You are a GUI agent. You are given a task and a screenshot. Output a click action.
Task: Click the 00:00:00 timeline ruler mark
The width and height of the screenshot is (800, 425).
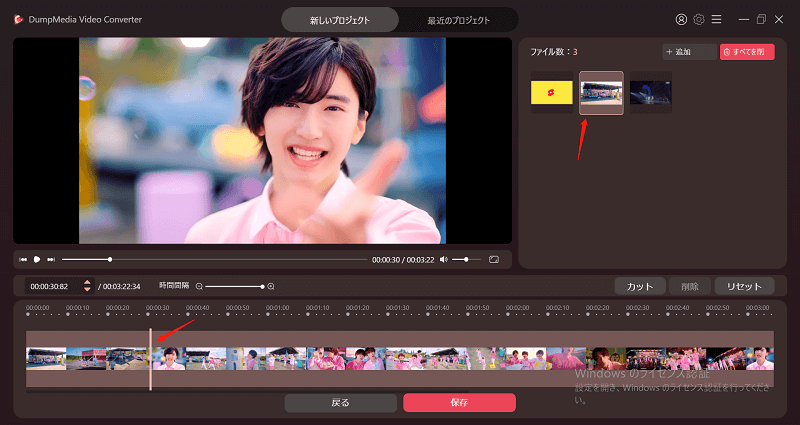[x=38, y=308]
